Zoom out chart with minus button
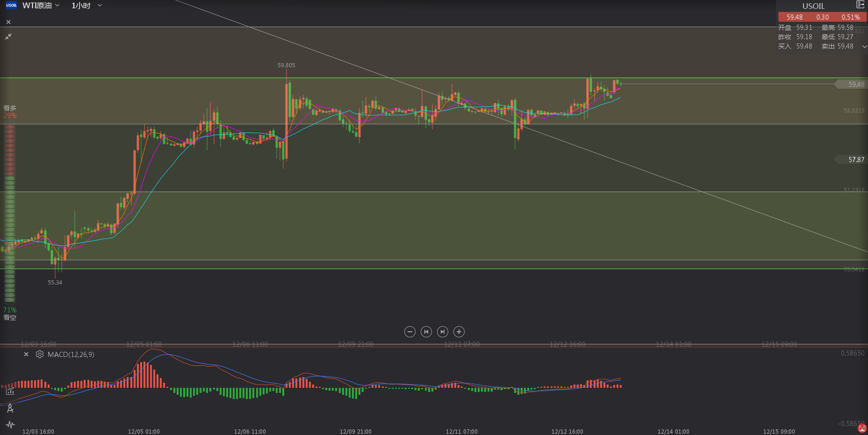 pyautogui.click(x=409, y=332)
